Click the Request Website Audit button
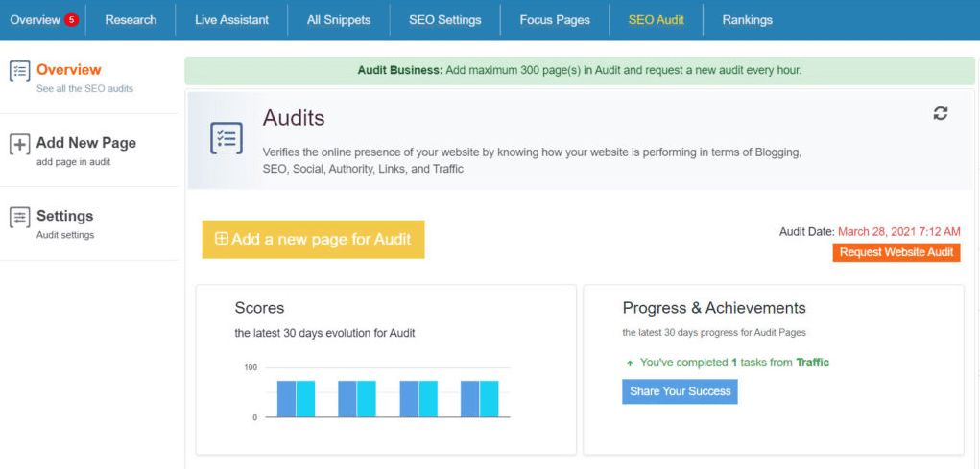This screenshot has width=980, height=469. pos(896,252)
